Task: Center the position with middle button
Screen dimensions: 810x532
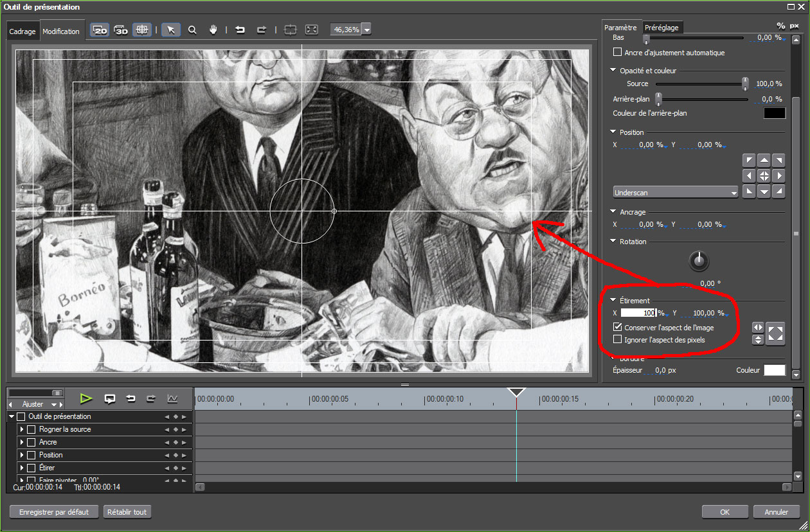Action: pyautogui.click(x=764, y=175)
